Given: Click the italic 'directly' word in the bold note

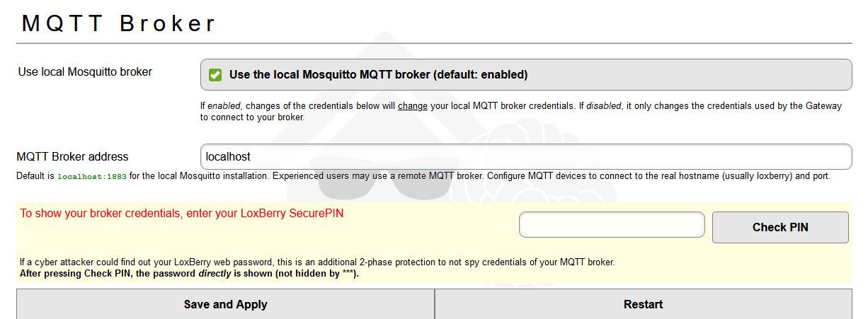Looking at the screenshot, I should pos(215,273).
